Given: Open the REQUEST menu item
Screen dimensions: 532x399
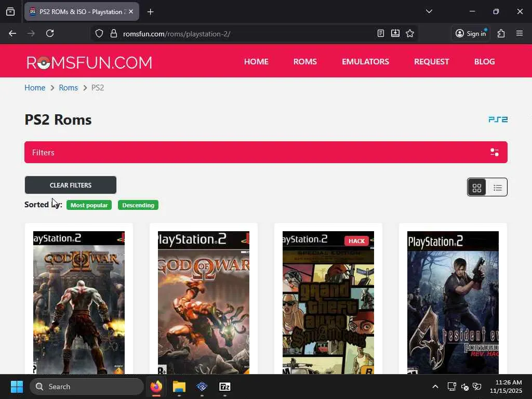Looking at the screenshot, I should [432, 62].
